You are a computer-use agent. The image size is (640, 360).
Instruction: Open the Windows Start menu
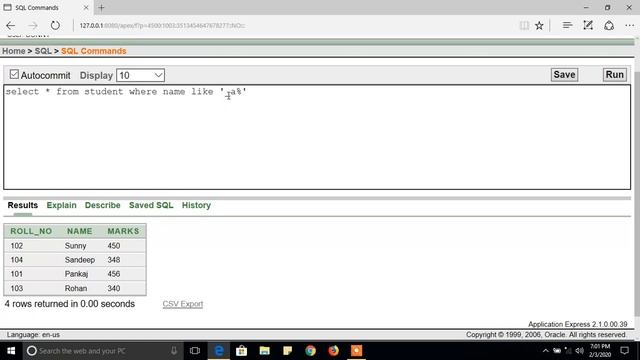(11, 351)
